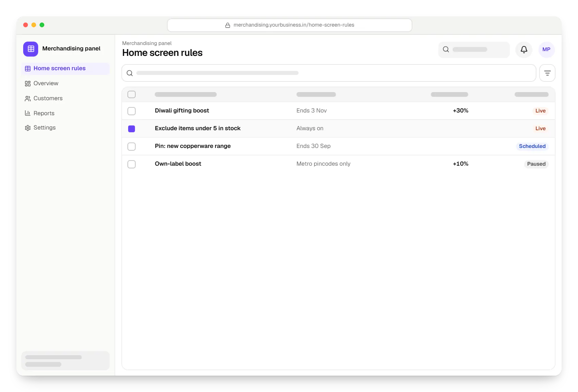This screenshot has height=392, width=578.
Task: Focus the header search box
Action: tap(474, 50)
